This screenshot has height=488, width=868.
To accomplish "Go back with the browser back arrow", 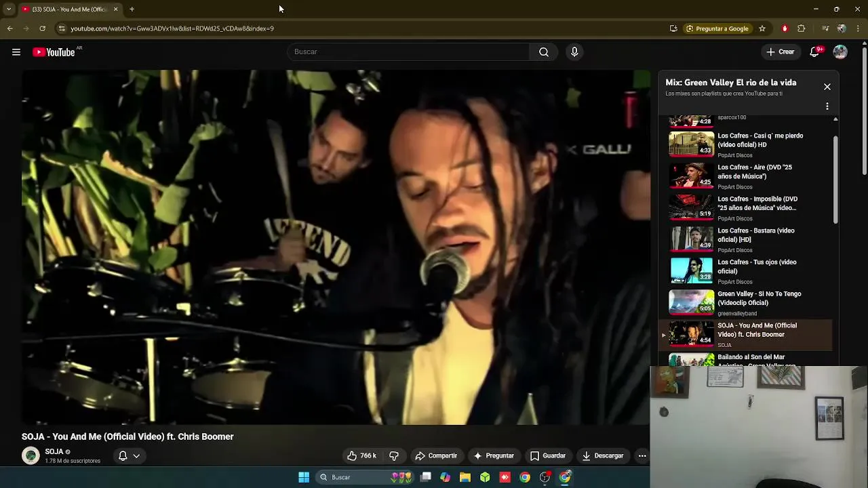I will pyautogui.click(x=10, y=28).
